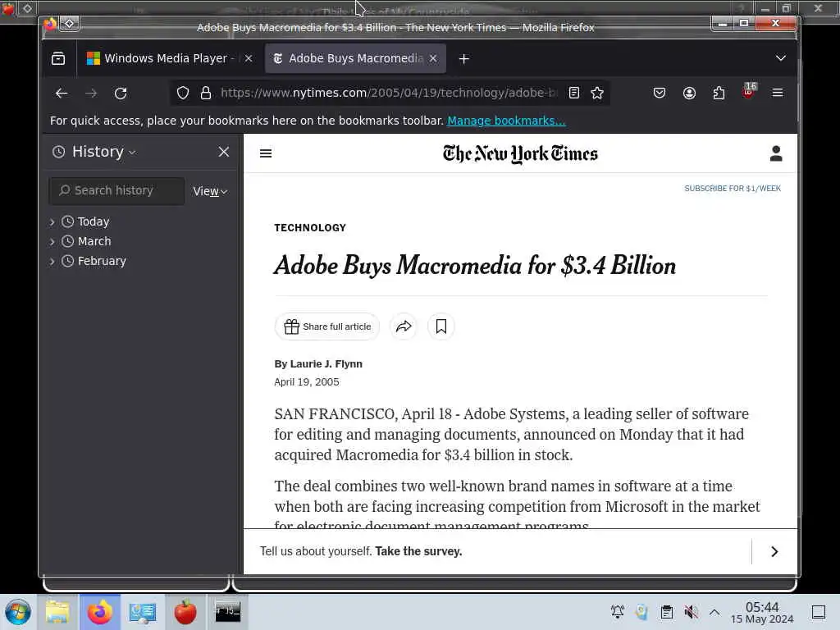This screenshot has width=840, height=630.
Task: Open a new tab with plus button
Action: click(x=464, y=59)
